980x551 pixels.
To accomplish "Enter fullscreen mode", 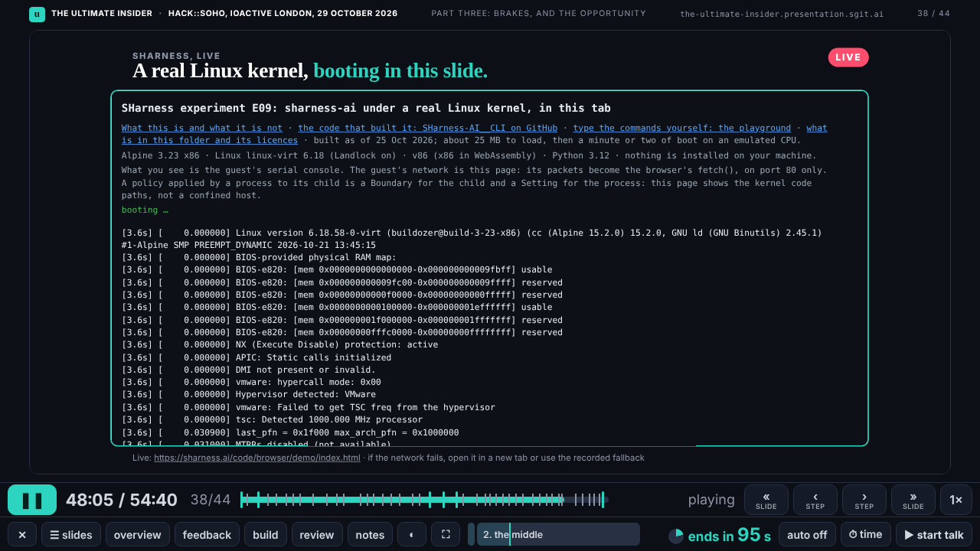I will (446, 534).
